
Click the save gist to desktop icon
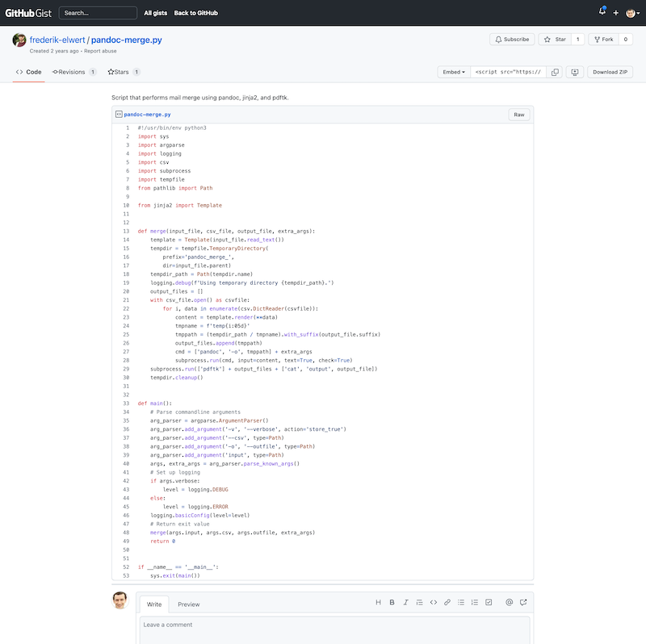[x=575, y=72]
